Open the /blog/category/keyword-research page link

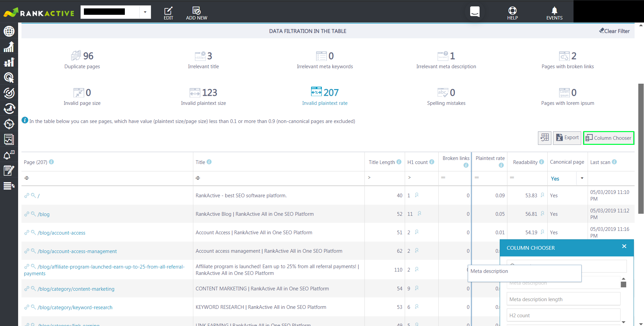pyautogui.click(x=75, y=307)
